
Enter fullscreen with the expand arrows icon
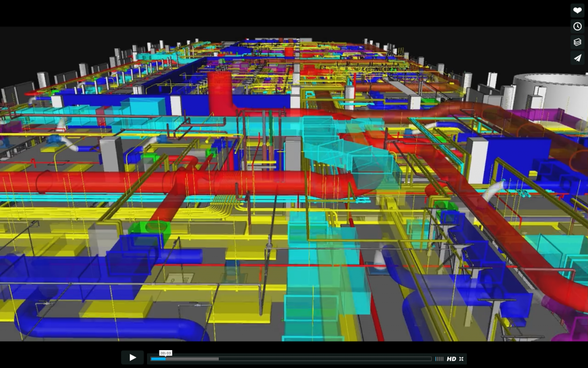point(461,359)
